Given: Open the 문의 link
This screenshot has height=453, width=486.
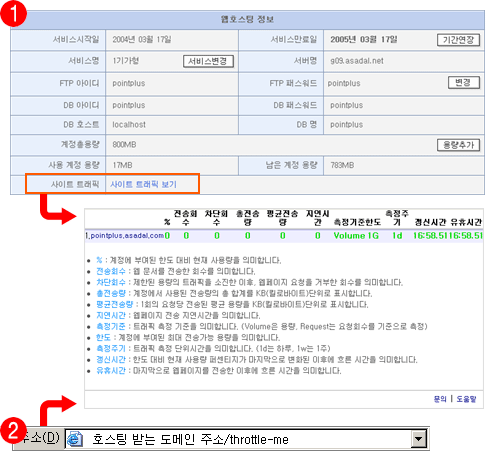Looking at the screenshot, I should (440, 399).
